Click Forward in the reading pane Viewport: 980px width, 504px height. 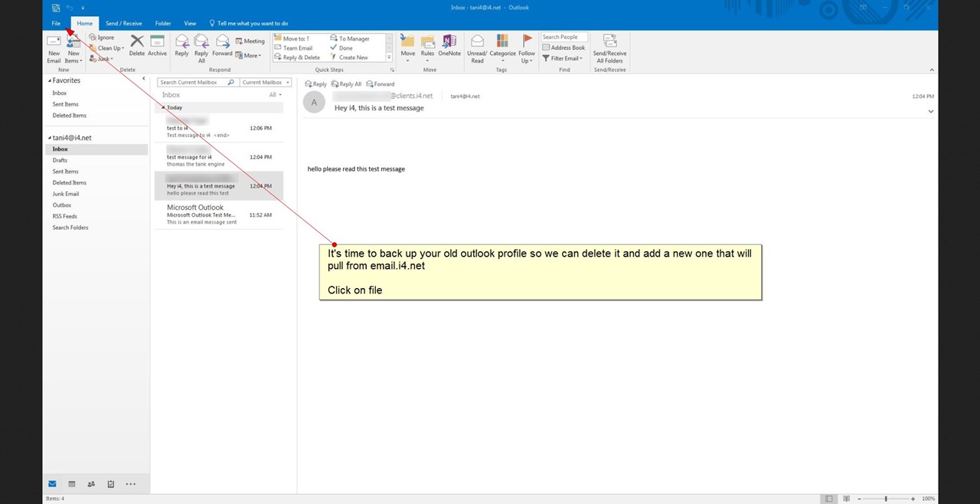tap(381, 84)
